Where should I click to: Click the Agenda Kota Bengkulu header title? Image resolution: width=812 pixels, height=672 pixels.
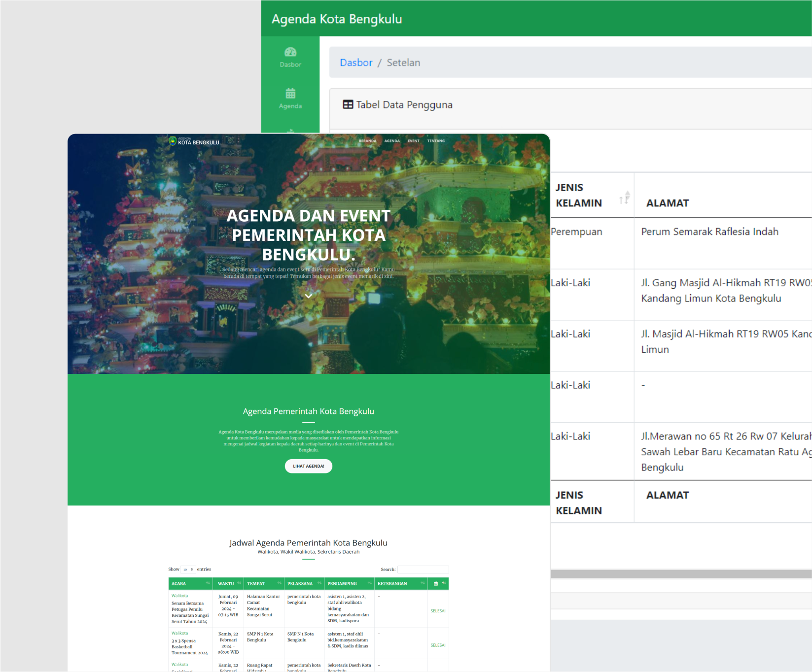coord(337,19)
